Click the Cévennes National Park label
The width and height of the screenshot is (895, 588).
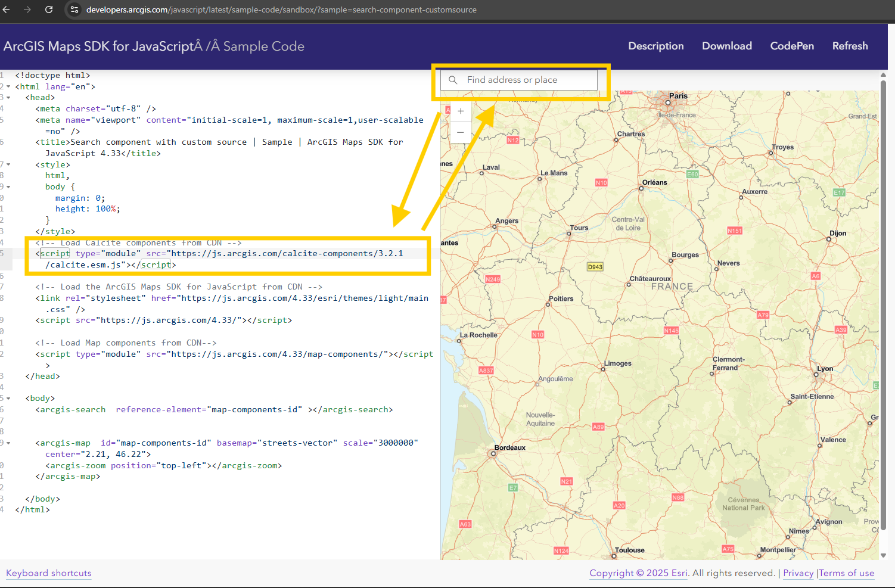744,504
